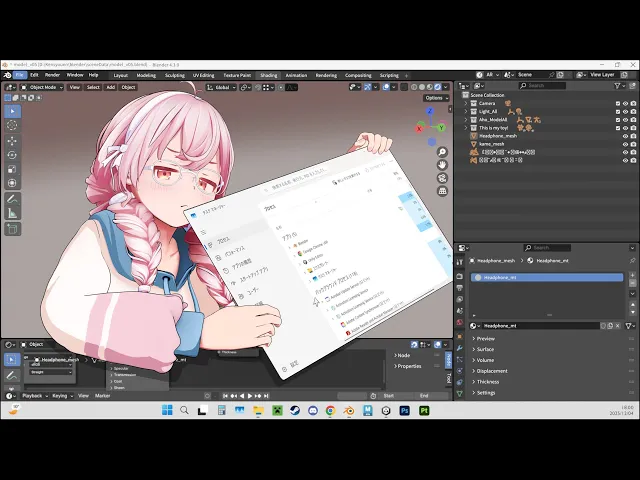
Task: Switch to the Animation workspace tab
Action: [x=296, y=76]
